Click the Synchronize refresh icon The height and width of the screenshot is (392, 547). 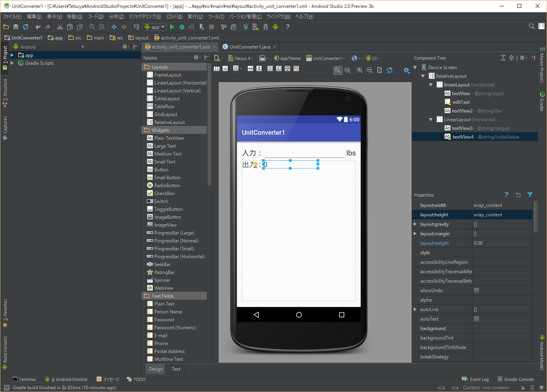pos(26,27)
